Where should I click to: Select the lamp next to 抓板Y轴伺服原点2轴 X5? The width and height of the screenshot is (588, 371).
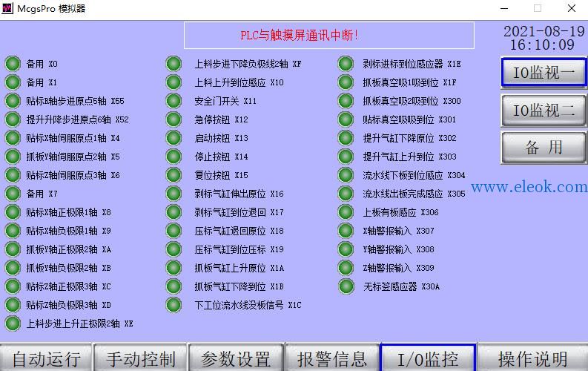[13, 157]
